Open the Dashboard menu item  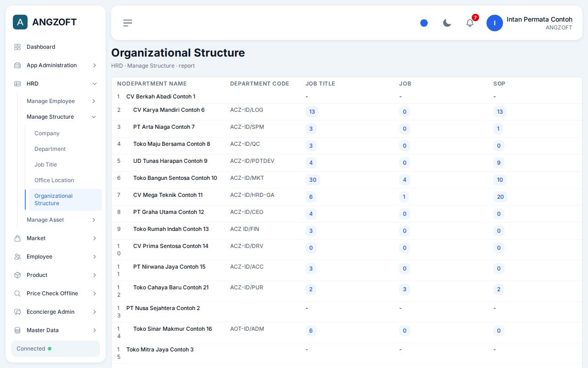pyautogui.click(x=56, y=47)
